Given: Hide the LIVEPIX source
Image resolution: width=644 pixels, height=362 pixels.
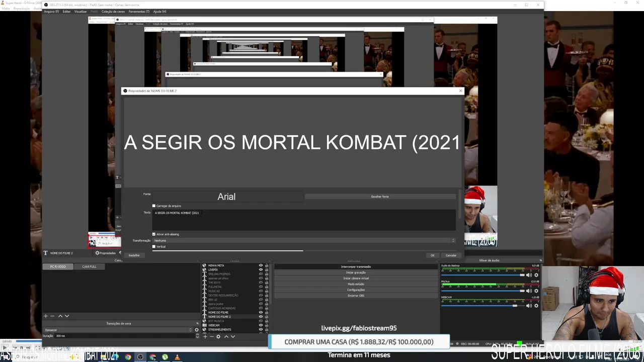Looking at the screenshot, I should click(x=261, y=270).
